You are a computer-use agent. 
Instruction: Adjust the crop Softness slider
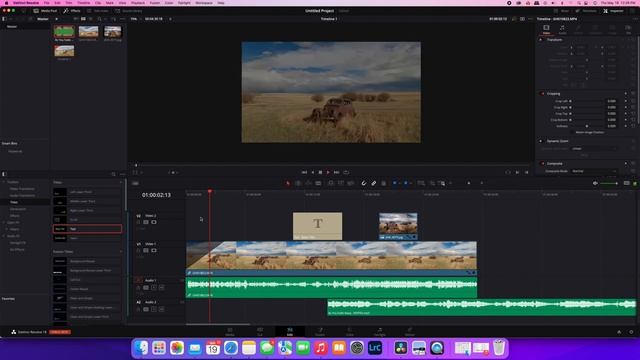point(587,126)
